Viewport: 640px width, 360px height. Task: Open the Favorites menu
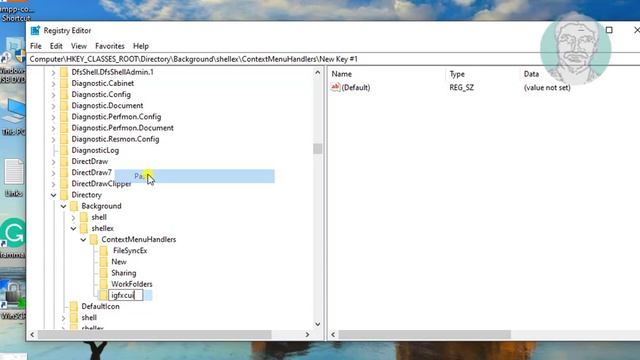coord(109,46)
